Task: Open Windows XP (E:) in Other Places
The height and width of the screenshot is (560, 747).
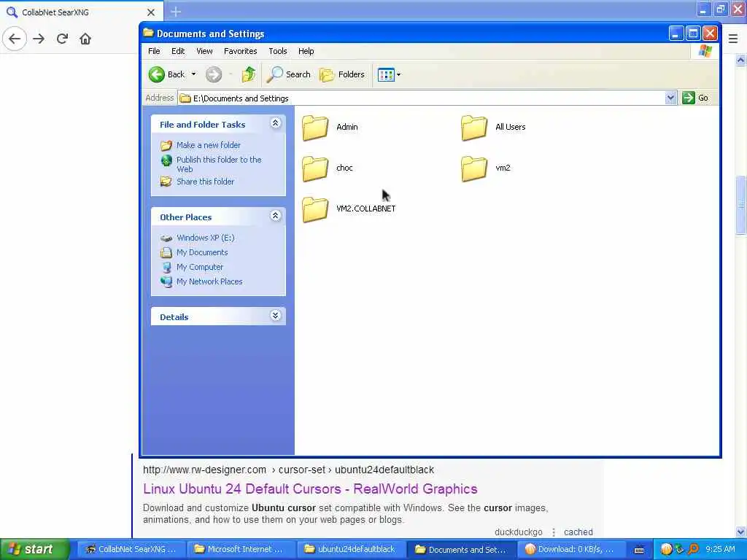Action: point(205,238)
